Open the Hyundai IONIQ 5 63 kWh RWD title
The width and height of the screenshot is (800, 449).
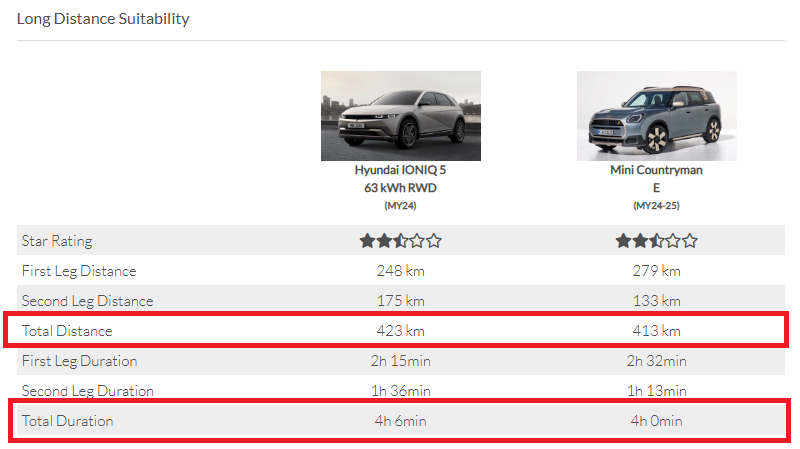pos(400,178)
